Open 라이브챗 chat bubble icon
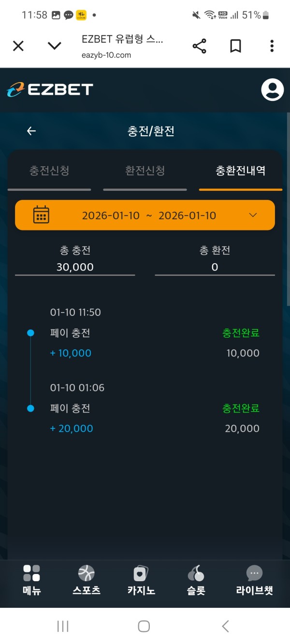This screenshot has height=644, width=290. 254,573
